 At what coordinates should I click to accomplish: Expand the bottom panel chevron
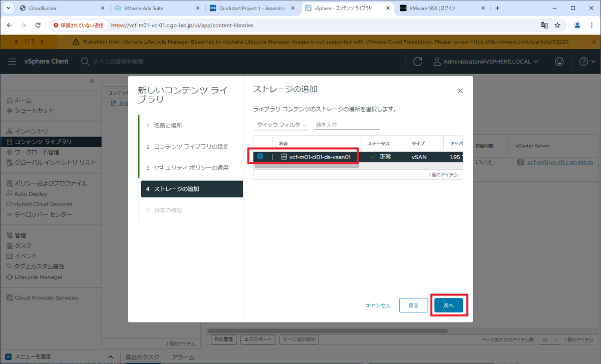pos(111,357)
